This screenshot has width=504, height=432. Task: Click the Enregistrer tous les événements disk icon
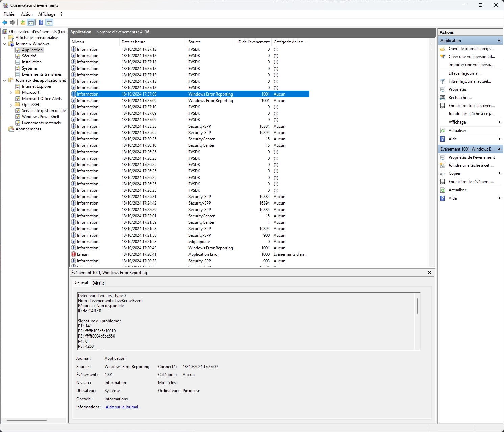coord(443,106)
